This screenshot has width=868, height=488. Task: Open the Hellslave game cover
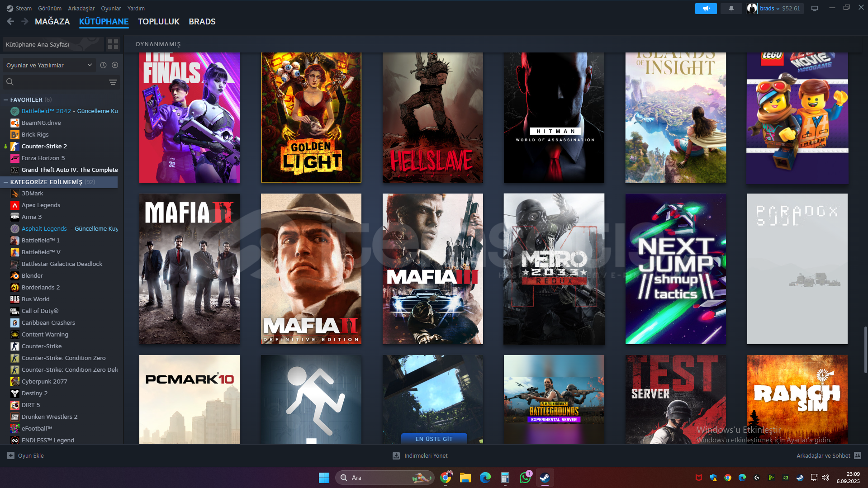[x=433, y=118]
